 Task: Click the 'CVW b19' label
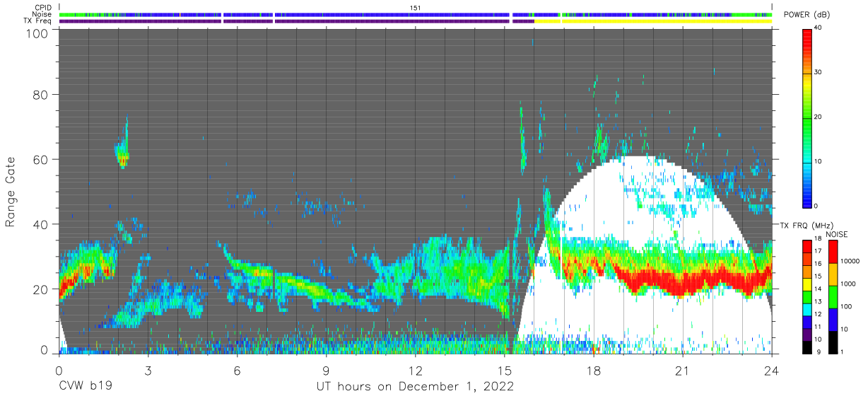pyautogui.click(x=86, y=387)
